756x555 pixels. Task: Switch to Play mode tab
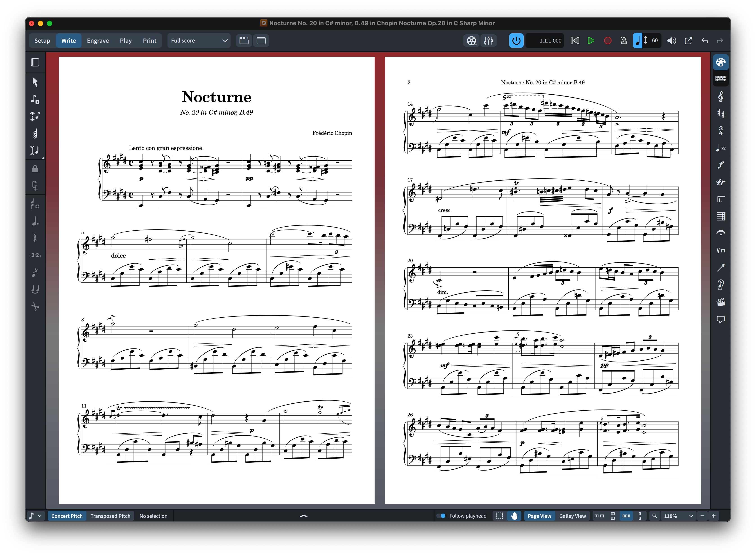tap(126, 41)
